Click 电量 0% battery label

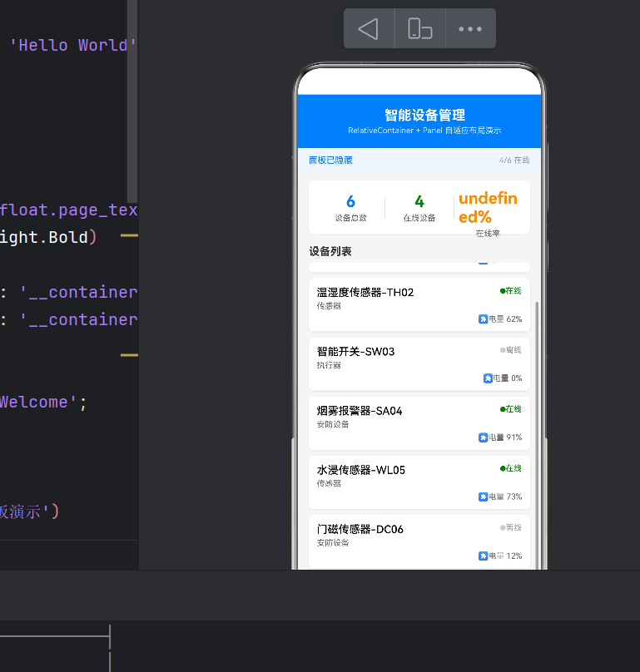pos(508,378)
